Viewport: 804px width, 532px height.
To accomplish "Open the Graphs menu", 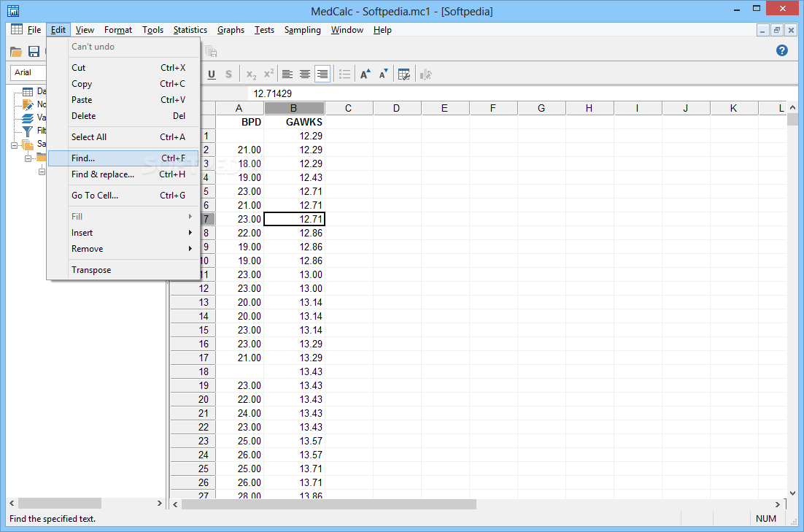I will click(231, 30).
